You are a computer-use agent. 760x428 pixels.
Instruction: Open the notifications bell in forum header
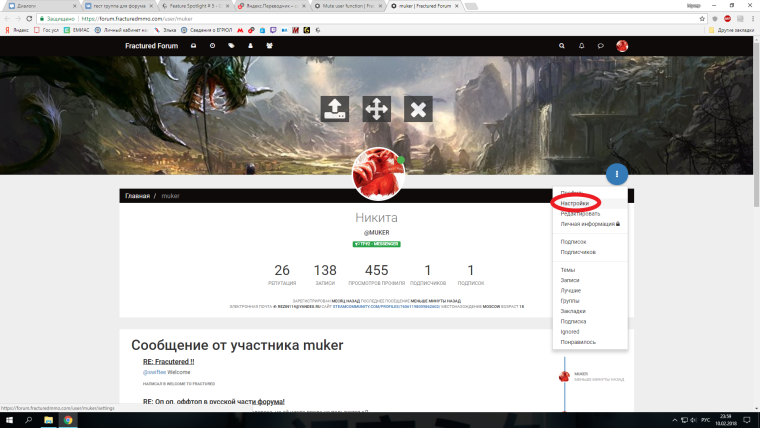coord(582,46)
